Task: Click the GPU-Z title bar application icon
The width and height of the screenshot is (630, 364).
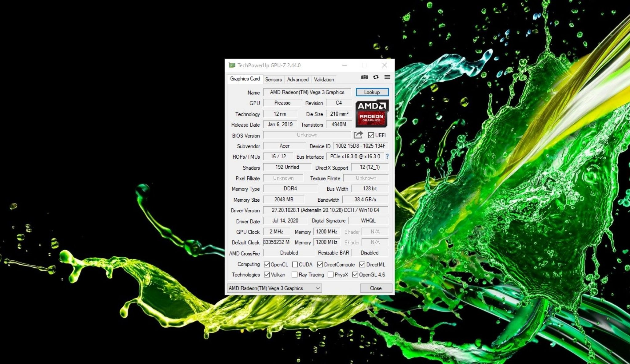Action: 232,65
